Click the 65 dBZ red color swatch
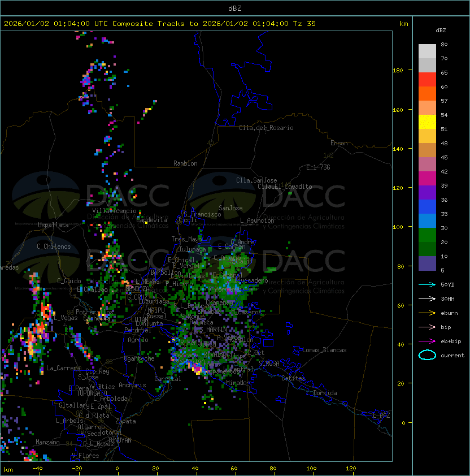This screenshot has height=476, width=470. click(x=427, y=79)
